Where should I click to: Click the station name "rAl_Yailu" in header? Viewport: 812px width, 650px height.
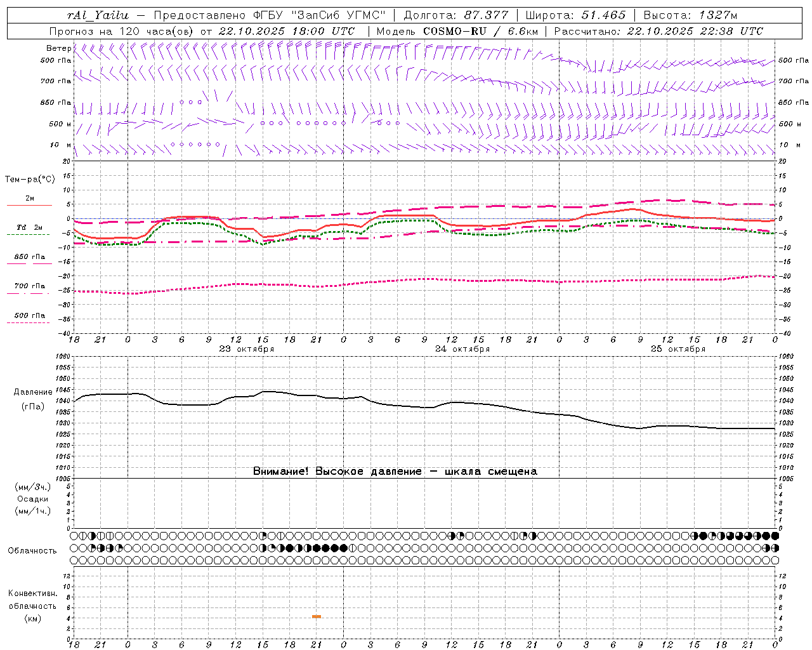point(98,15)
